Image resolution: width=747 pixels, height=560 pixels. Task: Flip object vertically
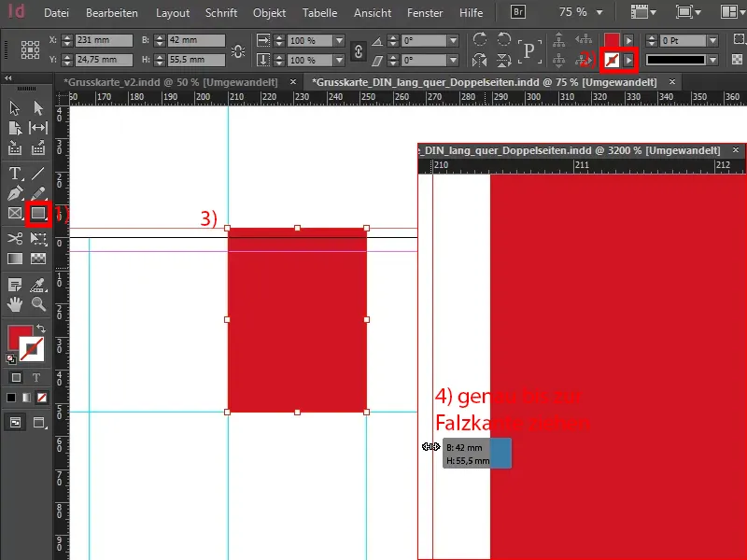pos(503,60)
